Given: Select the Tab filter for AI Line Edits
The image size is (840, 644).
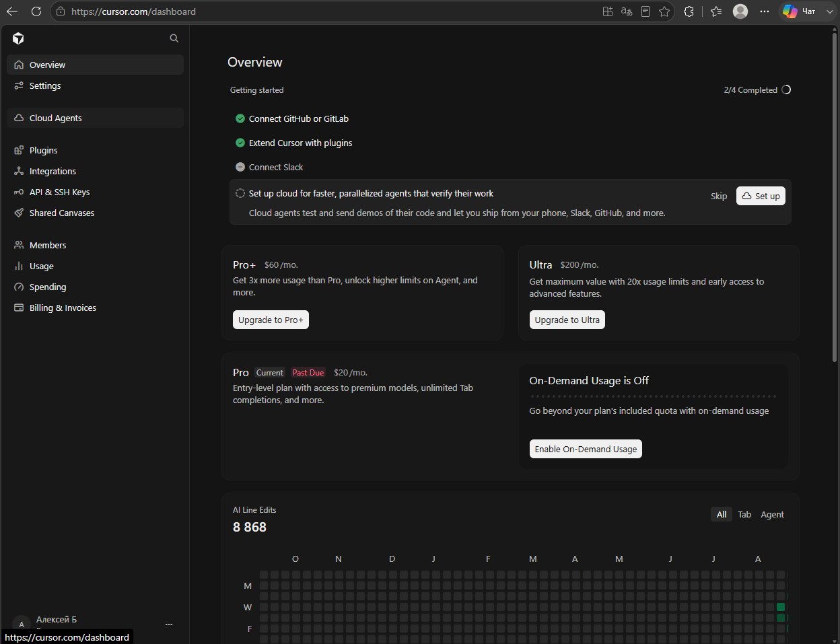Looking at the screenshot, I should tap(744, 514).
